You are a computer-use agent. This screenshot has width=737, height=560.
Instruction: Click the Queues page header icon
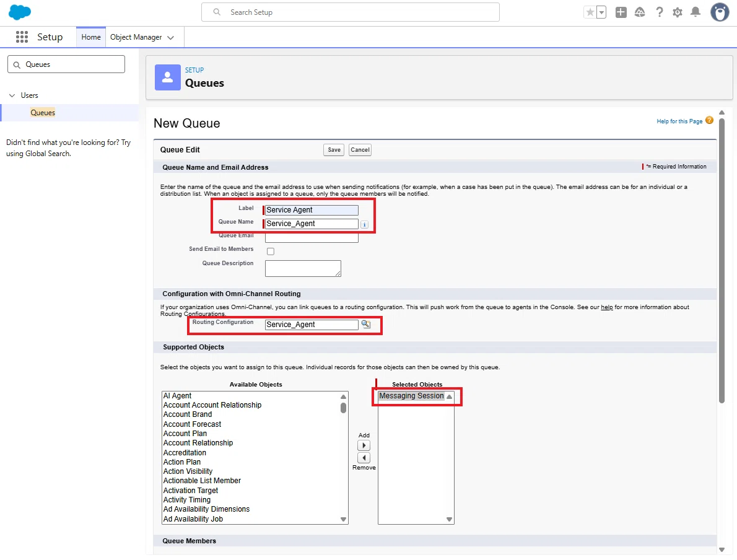point(168,77)
